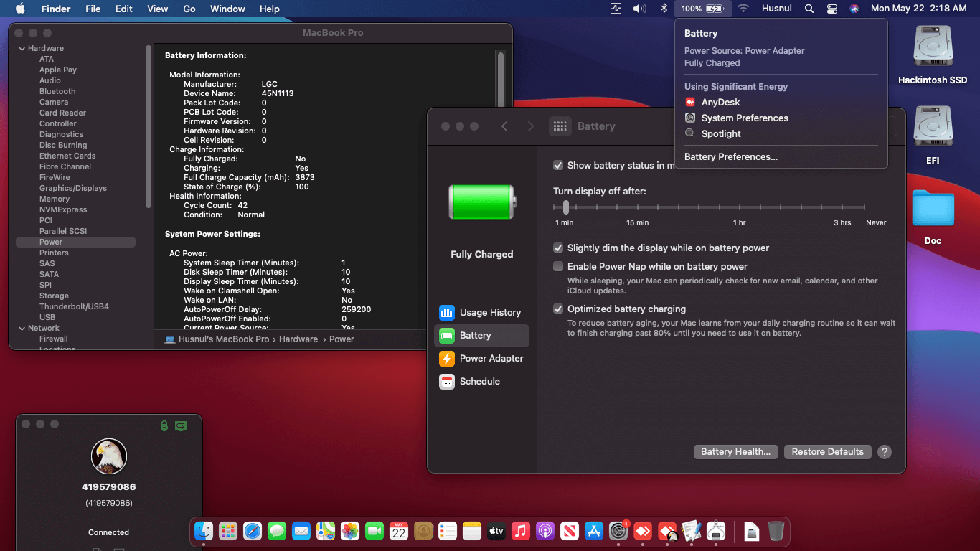Click the Bluetooth icon in the menu bar
The width and height of the screenshot is (980, 551).
(664, 9)
